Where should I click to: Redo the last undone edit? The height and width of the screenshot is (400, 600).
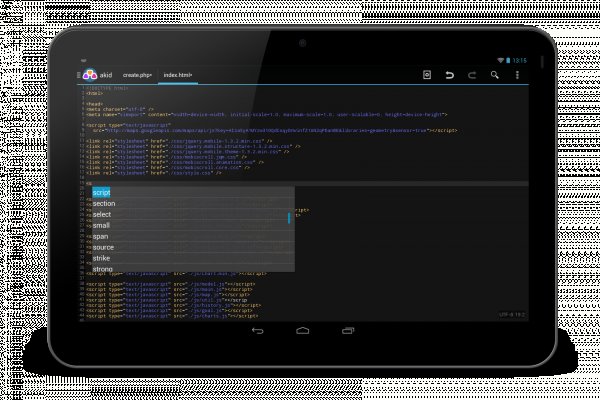pos(472,75)
